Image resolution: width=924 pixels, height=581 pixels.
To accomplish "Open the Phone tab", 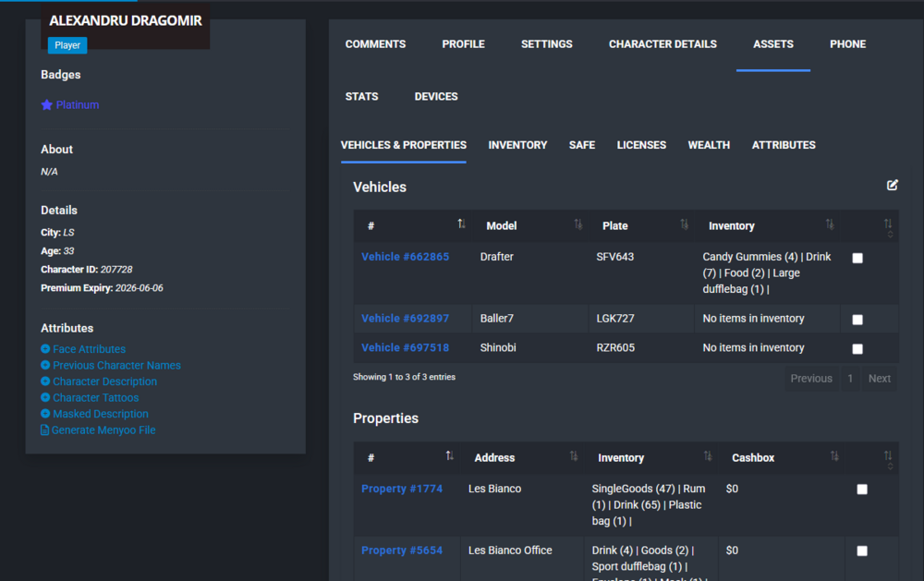I will 847,44.
